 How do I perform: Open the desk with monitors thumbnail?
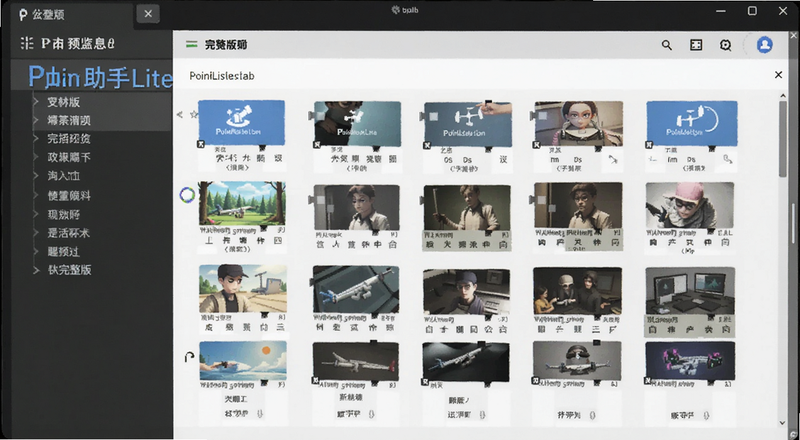(690, 290)
